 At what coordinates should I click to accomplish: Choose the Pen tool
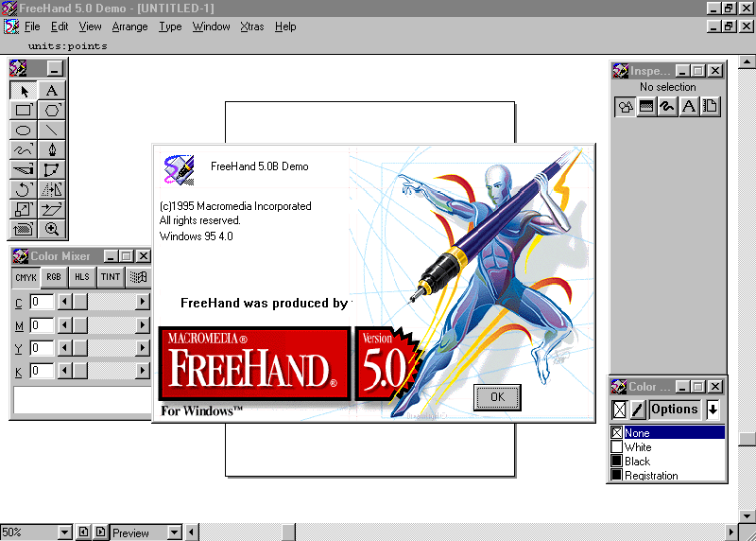tap(52, 149)
